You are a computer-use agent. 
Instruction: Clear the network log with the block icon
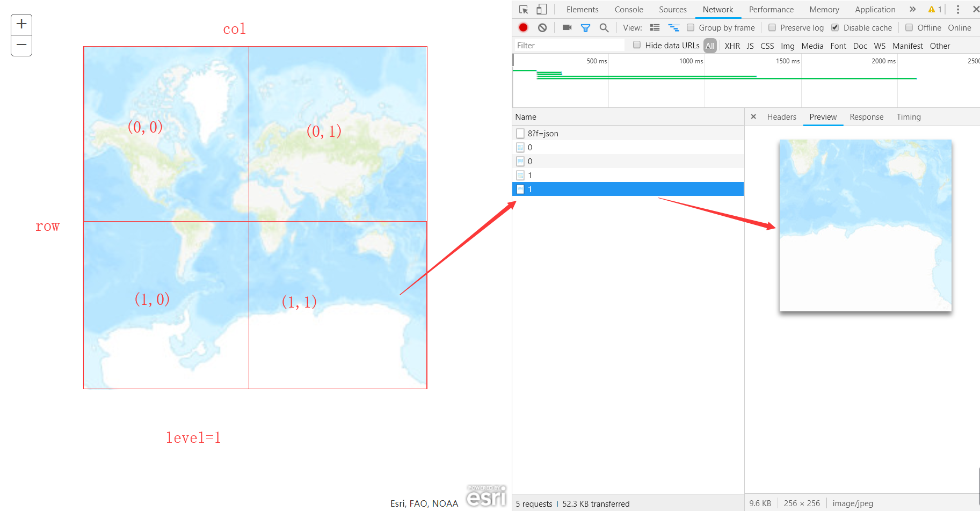(x=542, y=27)
